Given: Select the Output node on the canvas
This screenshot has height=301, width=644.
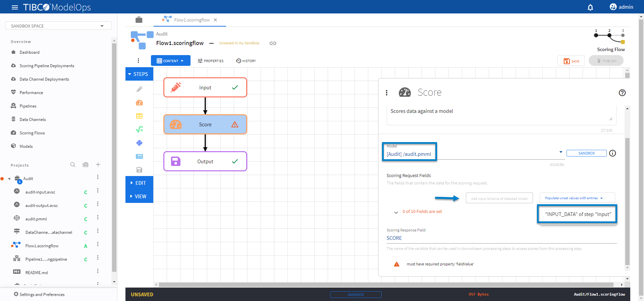Looking at the screenshot, I should 205,162.
